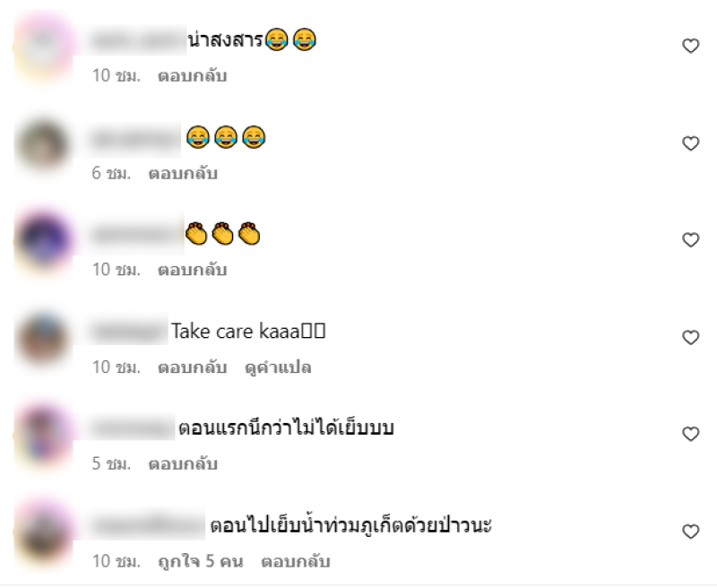Open purple avatar of clapping commenter
Screen dimensions: 717x588
(44, 240)
